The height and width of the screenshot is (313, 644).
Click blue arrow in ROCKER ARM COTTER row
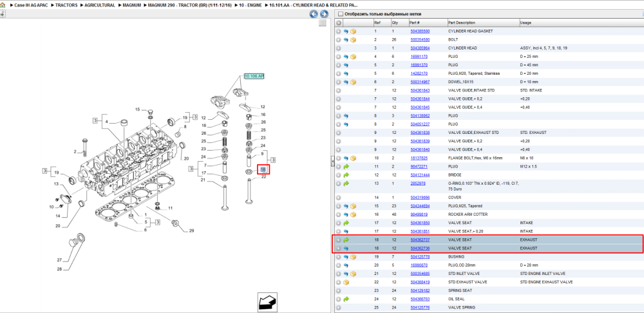(346, 214)
